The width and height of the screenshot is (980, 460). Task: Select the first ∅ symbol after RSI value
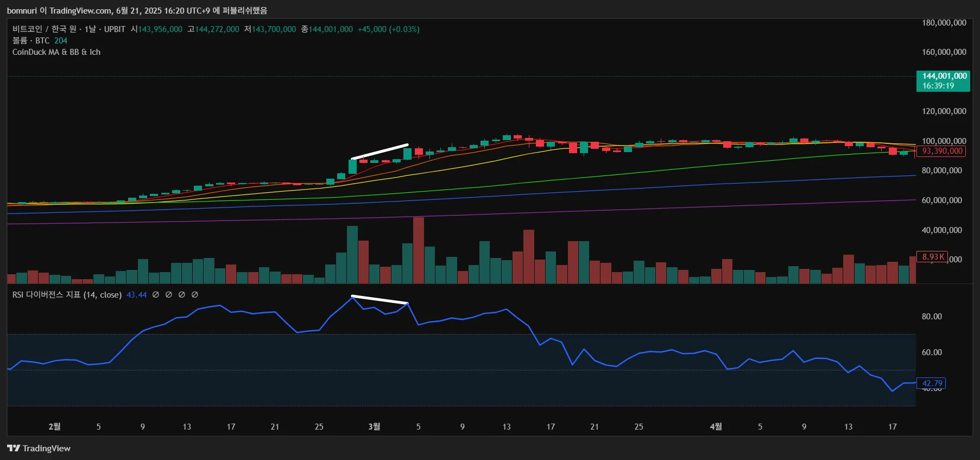click(156, 294)
